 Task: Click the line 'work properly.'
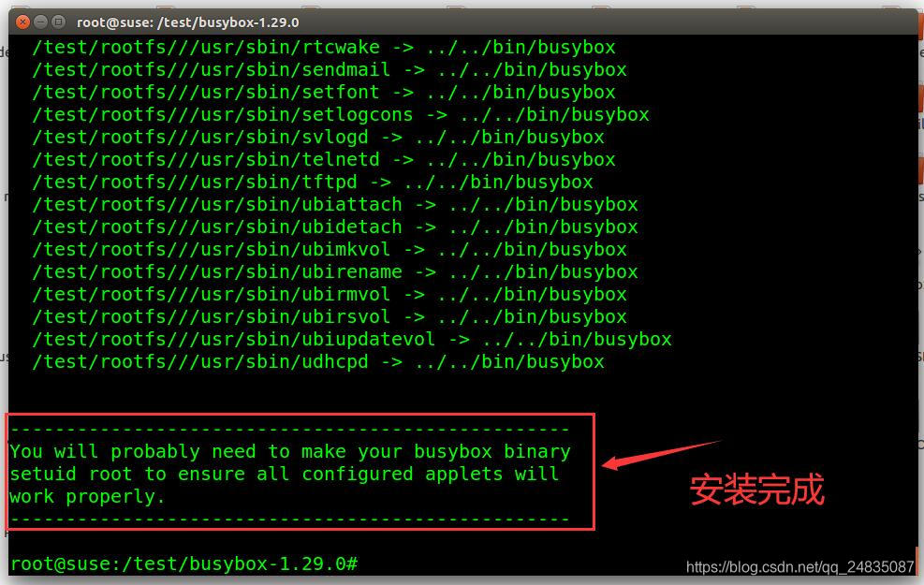point(87,497)
